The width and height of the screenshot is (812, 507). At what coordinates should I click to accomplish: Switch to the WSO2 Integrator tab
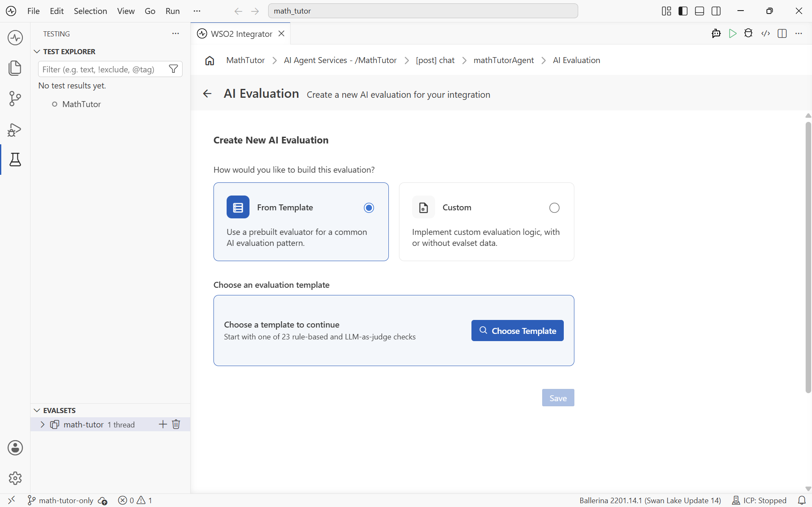(241, 34)
